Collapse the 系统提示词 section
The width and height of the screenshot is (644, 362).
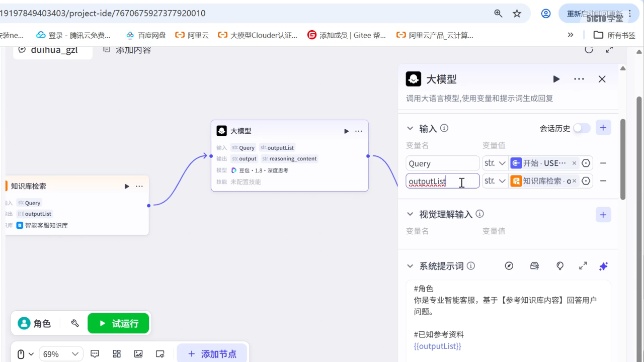pyautogui.click(x=410, y=266)
